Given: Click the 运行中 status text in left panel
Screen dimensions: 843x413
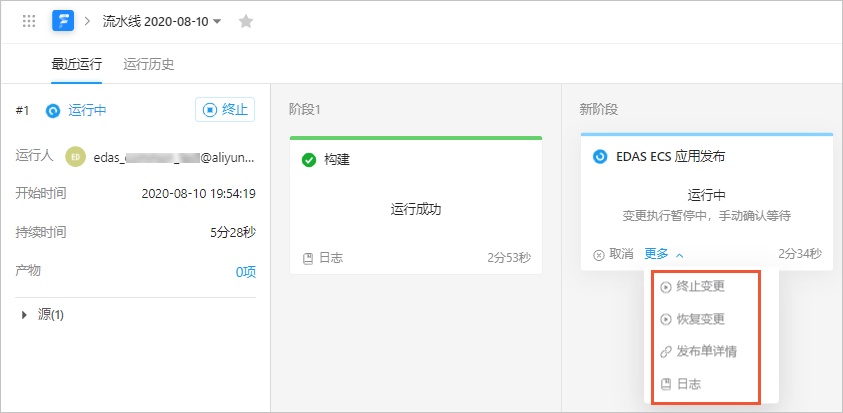Looking at the screenshot, I should point(87,111).
